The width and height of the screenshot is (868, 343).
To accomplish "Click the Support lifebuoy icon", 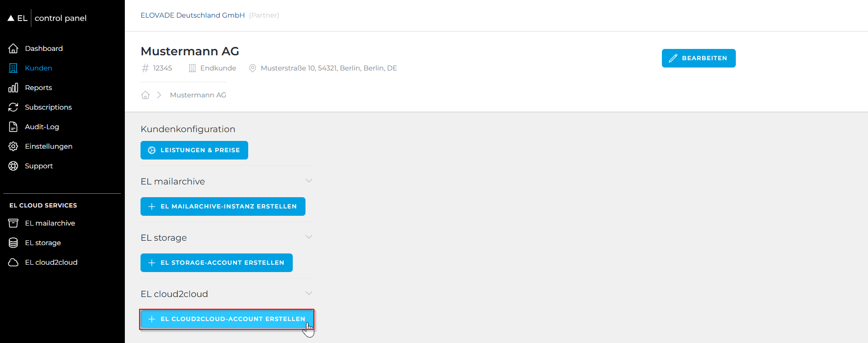I will click(13, 166).
